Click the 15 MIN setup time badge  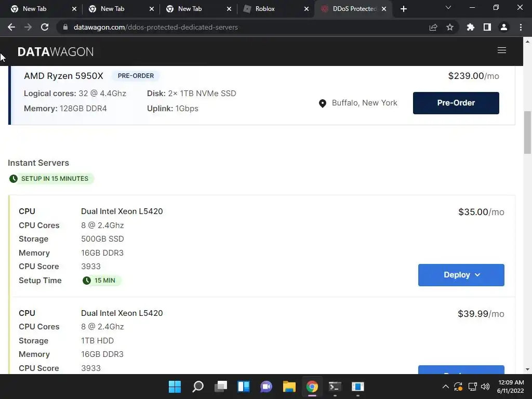tap(101, 280)
